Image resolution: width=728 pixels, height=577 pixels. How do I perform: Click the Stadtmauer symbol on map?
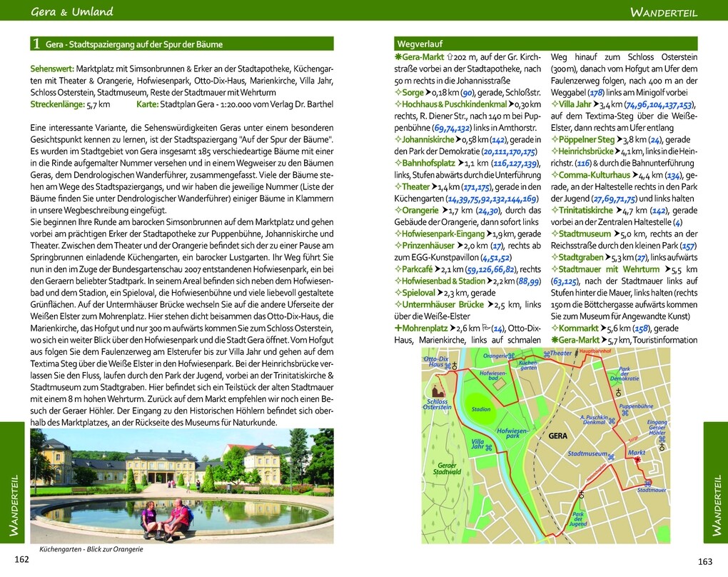click(647, 483)
